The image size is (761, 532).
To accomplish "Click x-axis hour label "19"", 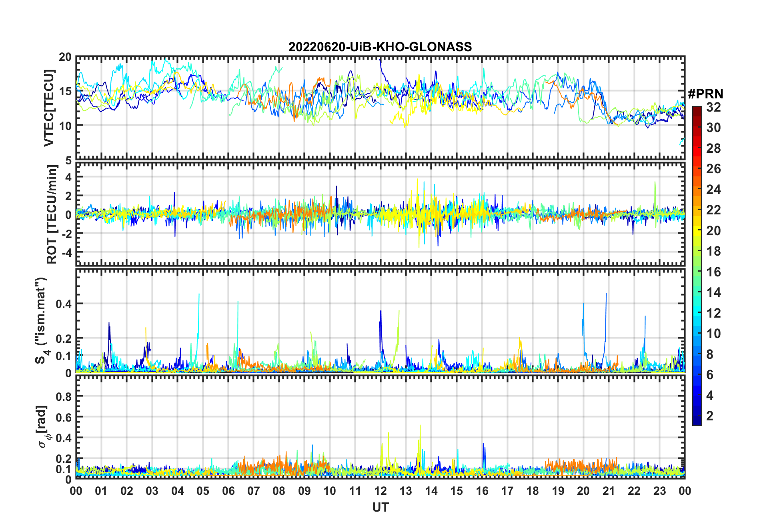I will [558, 491].
